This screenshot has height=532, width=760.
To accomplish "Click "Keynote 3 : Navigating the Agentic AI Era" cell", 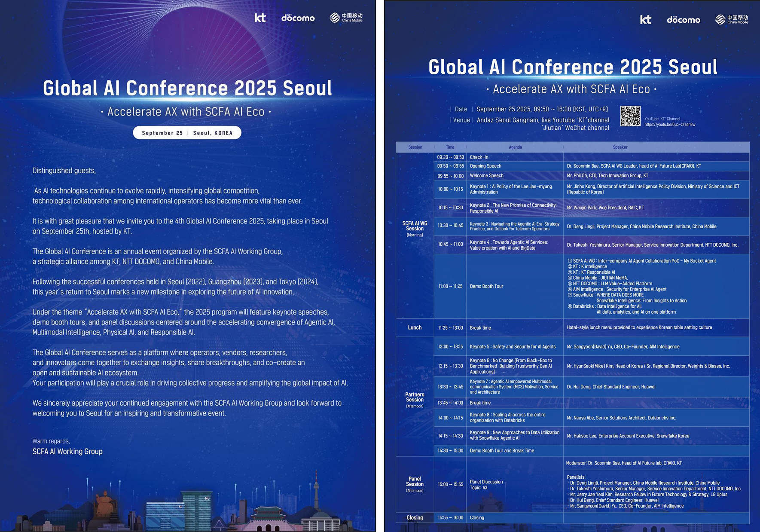I will click(x=515, y=226).
